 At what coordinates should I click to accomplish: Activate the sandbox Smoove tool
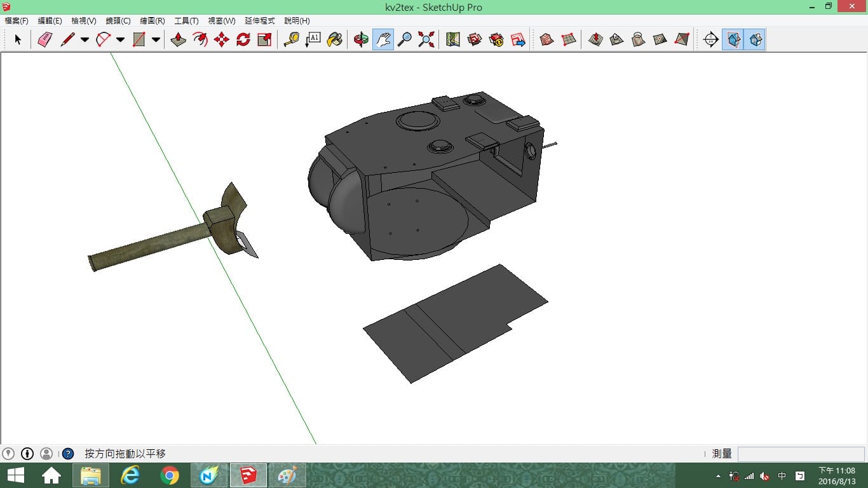[595, 39]
